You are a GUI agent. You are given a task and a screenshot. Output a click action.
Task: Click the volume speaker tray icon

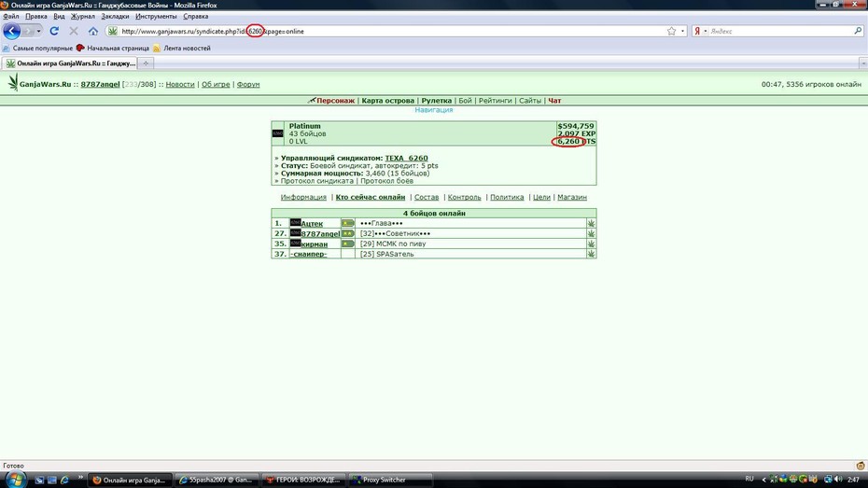click(x=838, y=480)
